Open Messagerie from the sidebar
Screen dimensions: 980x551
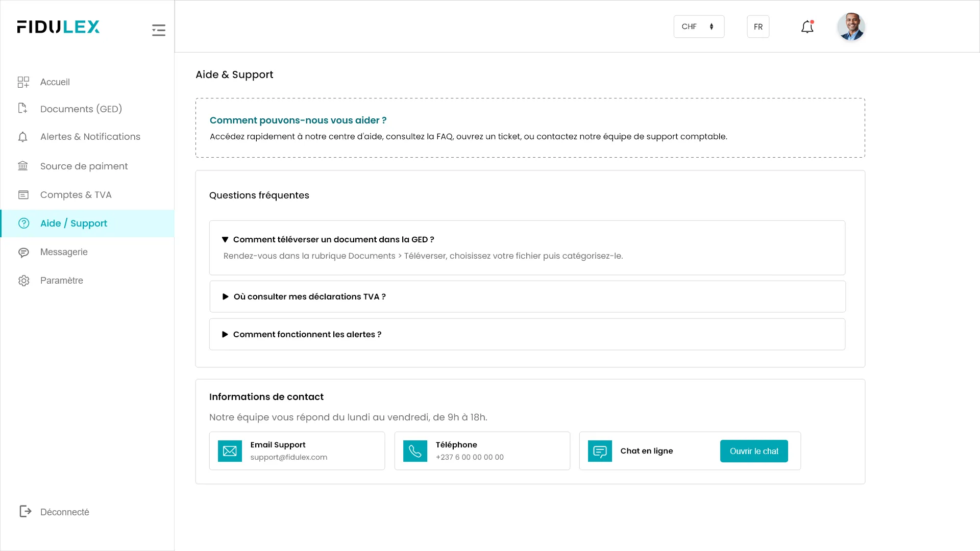coord(64,252)
